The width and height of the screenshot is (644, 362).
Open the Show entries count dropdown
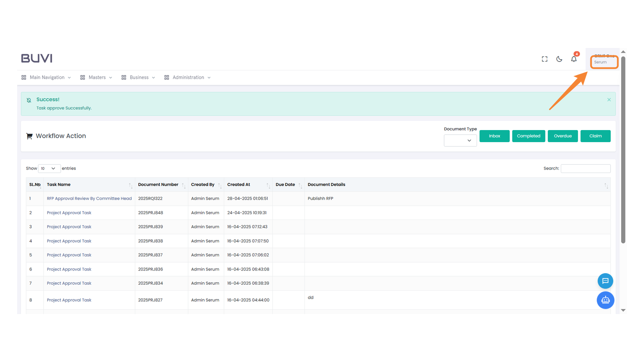click(x=49, y=169)
